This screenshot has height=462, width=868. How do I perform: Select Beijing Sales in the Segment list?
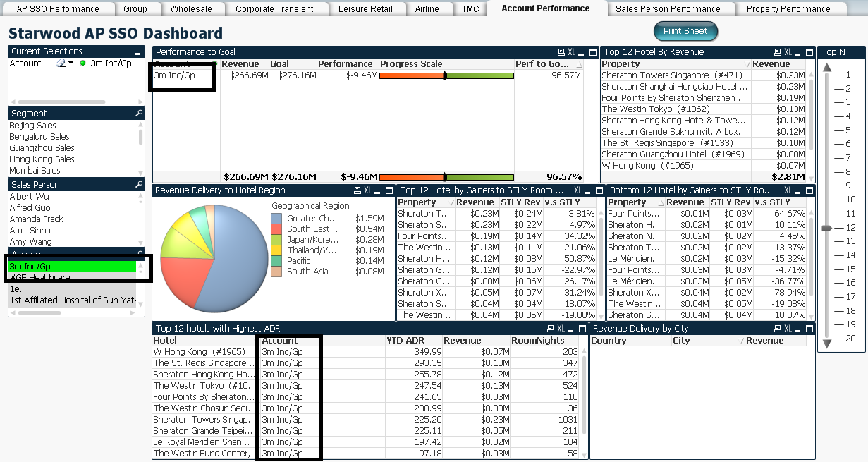coord(73,126)
